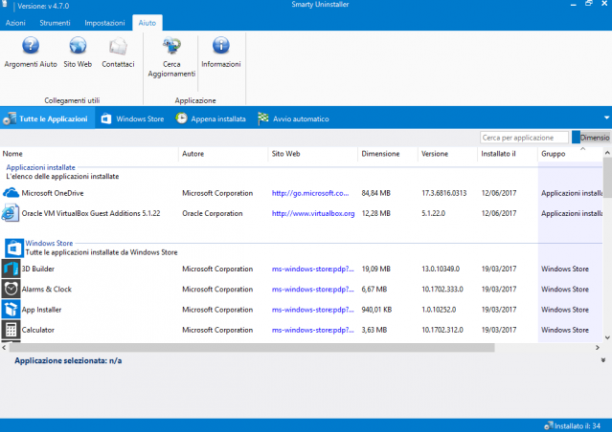This screenshot has height=432, width=612.
Task: Click the horizontal scrollbar left arrow
Action: point(4,347)
